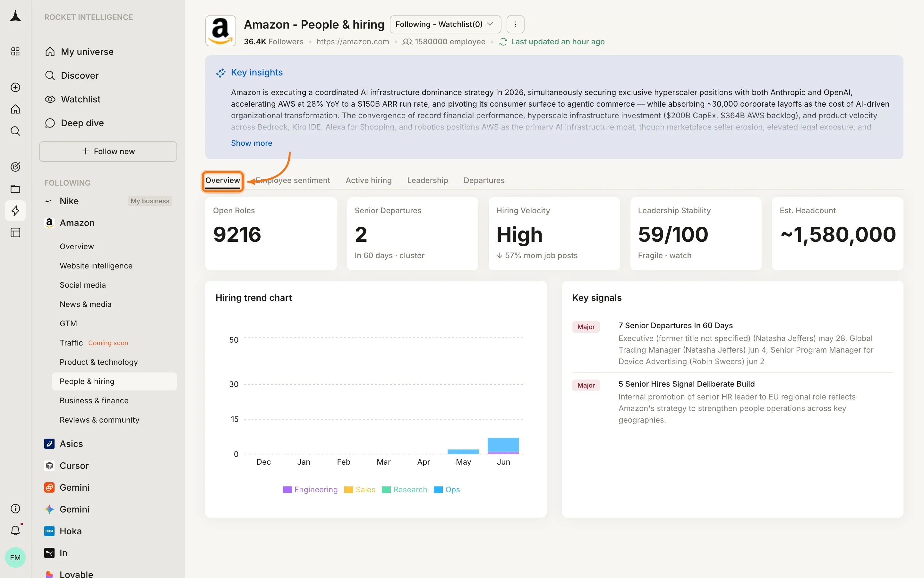Click the refresh icon beside Last updated

tap(503, 42)
